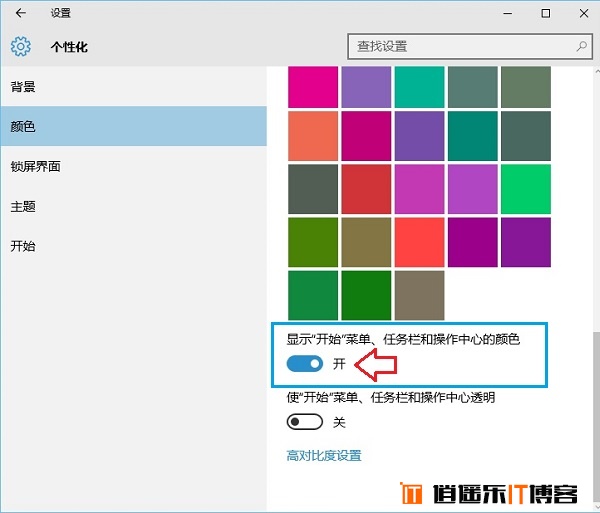
Task: Choose the taupe swatch in last row
Action: click(419, 295)
